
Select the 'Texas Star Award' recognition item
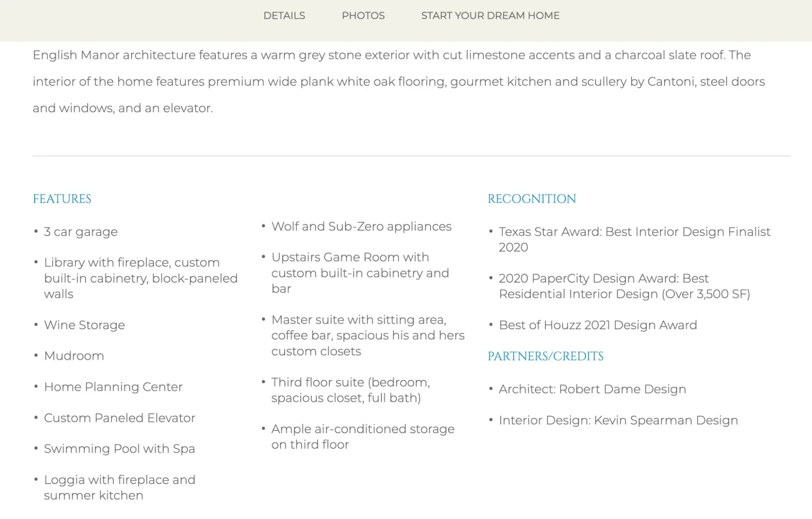(x=634, y=239)
